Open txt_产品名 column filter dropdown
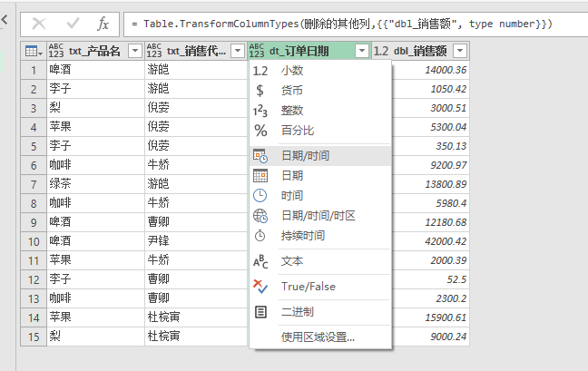 point(134,51)
